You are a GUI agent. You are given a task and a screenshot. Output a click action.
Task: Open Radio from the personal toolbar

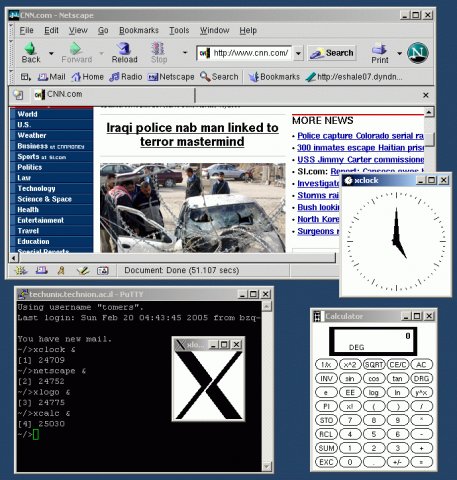click(126, 77)
